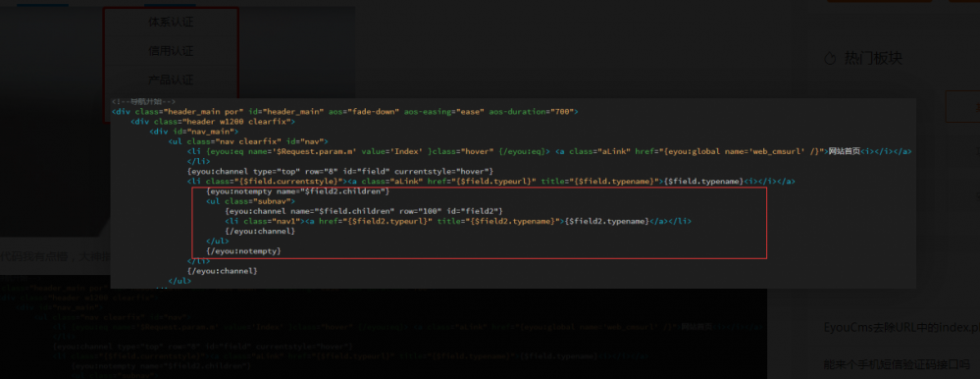The image size is (980, 379).
Task: Select 产品认证 in the dimmed submenu
Action: (x=171, y=81)
